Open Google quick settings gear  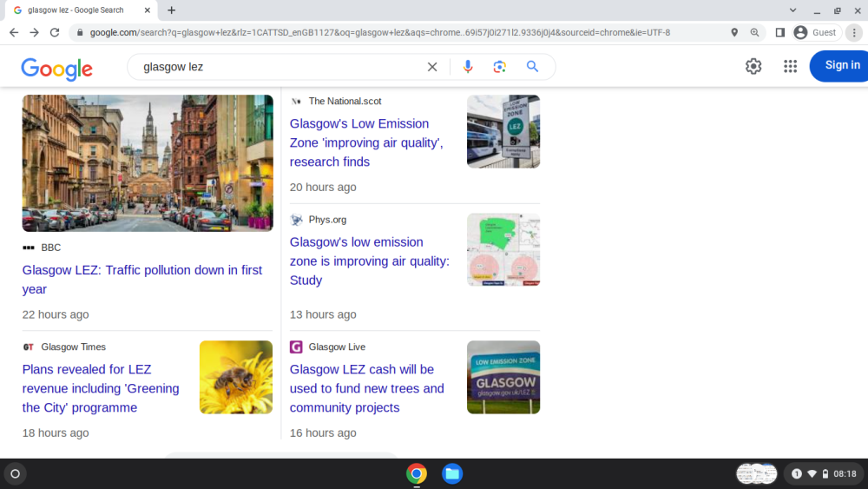(753, 67)
